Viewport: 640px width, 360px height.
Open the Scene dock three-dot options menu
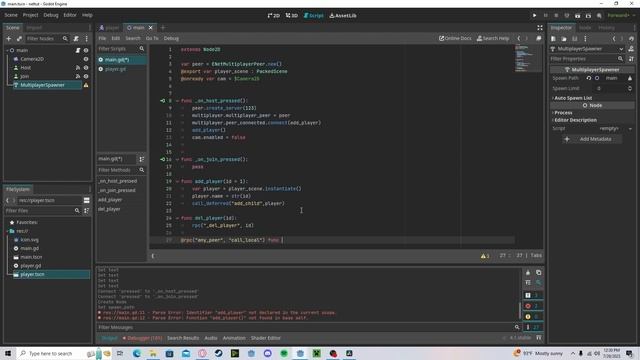click(x=87, y=38)
